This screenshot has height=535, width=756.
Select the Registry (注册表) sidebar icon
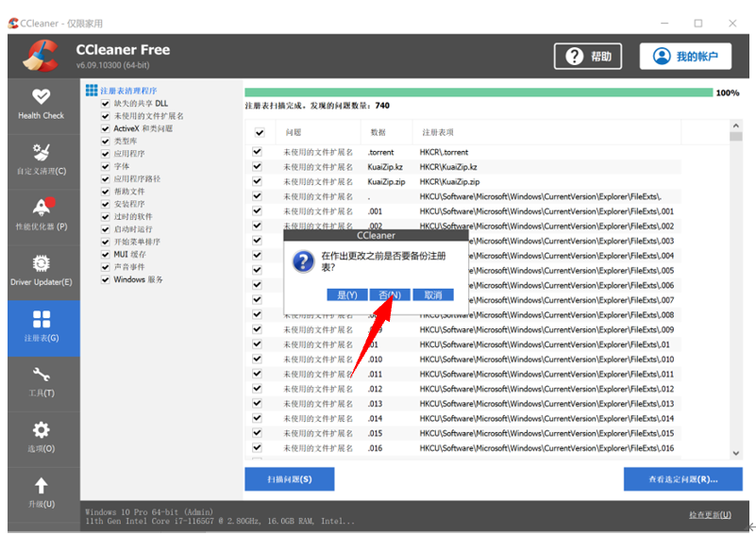(x=41, y=319)
